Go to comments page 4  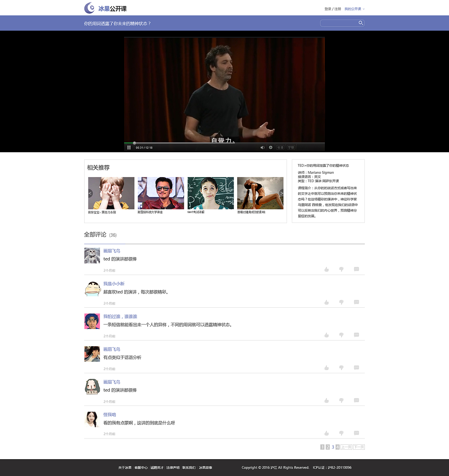tap(337, 447)
